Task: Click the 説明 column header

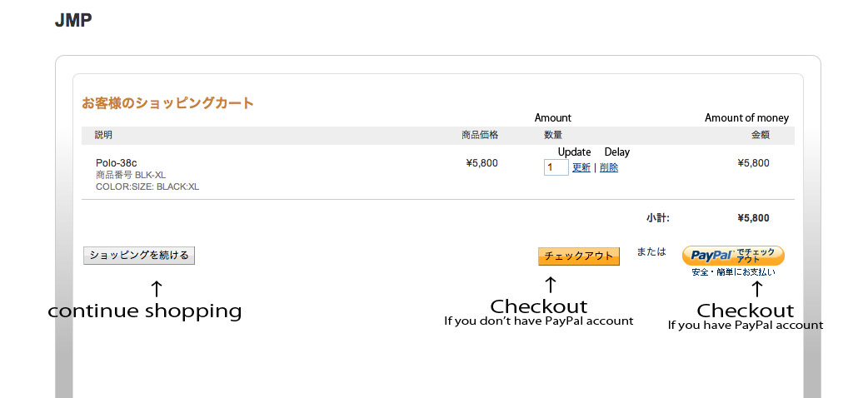Action: click(103, 135)
